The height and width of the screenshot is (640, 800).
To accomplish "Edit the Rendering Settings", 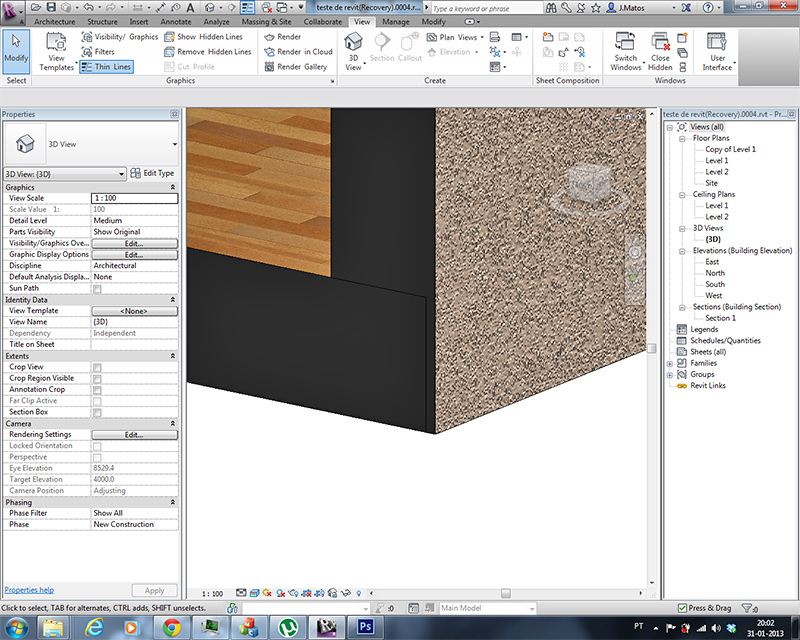I will [x=136, y=434].
